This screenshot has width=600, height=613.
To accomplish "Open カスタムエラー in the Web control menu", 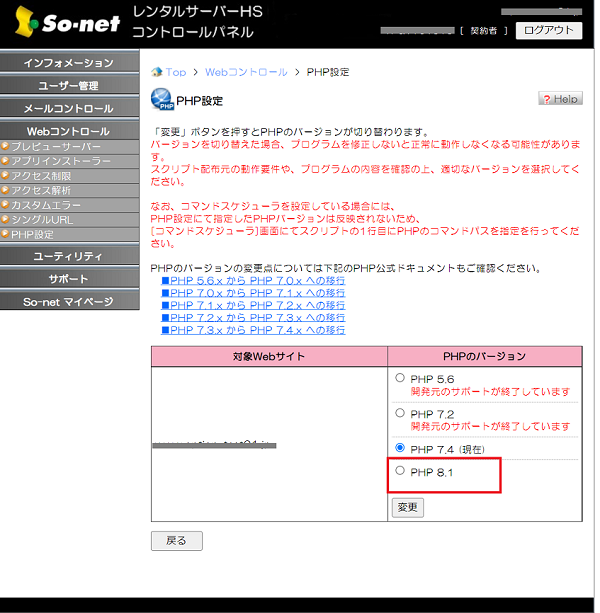I will coord(45,205).
